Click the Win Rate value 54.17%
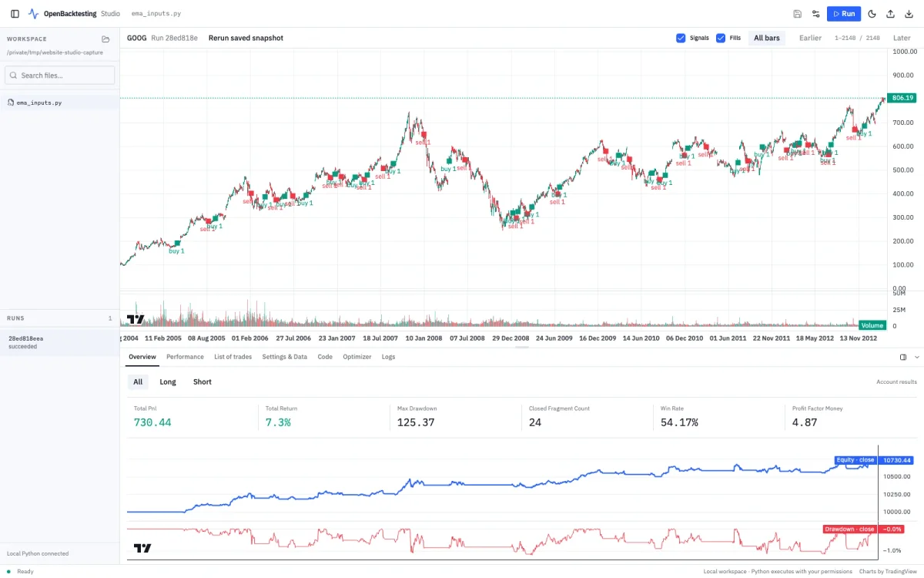 click(679, 422)
